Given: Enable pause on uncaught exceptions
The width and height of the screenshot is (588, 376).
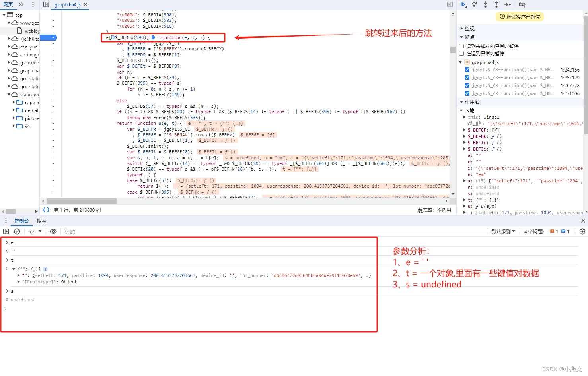Looking at the screenshot, I should [461, 46].
